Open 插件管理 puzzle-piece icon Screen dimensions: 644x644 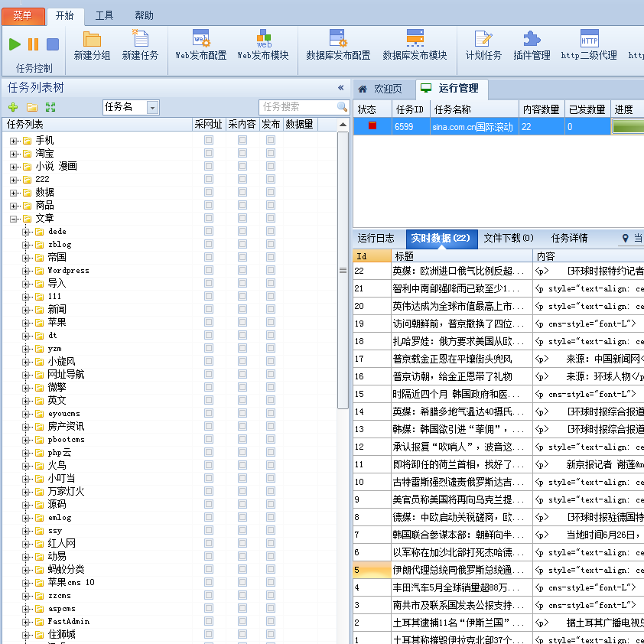[532, 39]
